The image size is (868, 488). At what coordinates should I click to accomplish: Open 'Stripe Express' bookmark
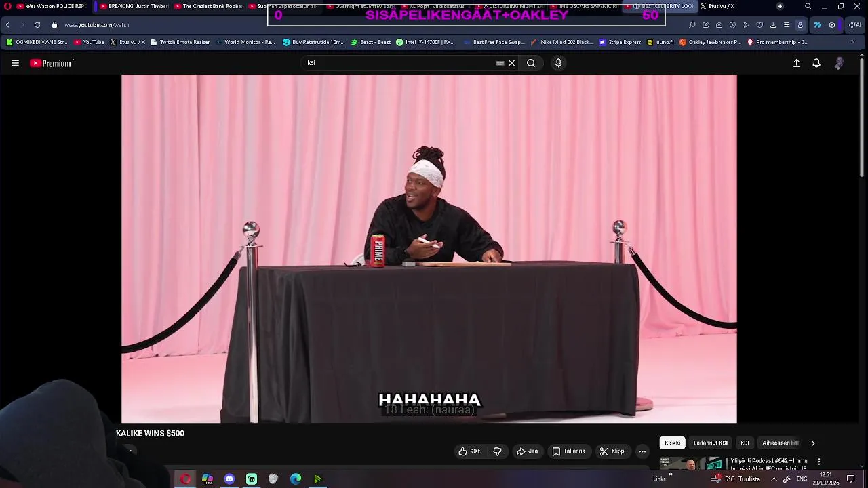[620, 42]
